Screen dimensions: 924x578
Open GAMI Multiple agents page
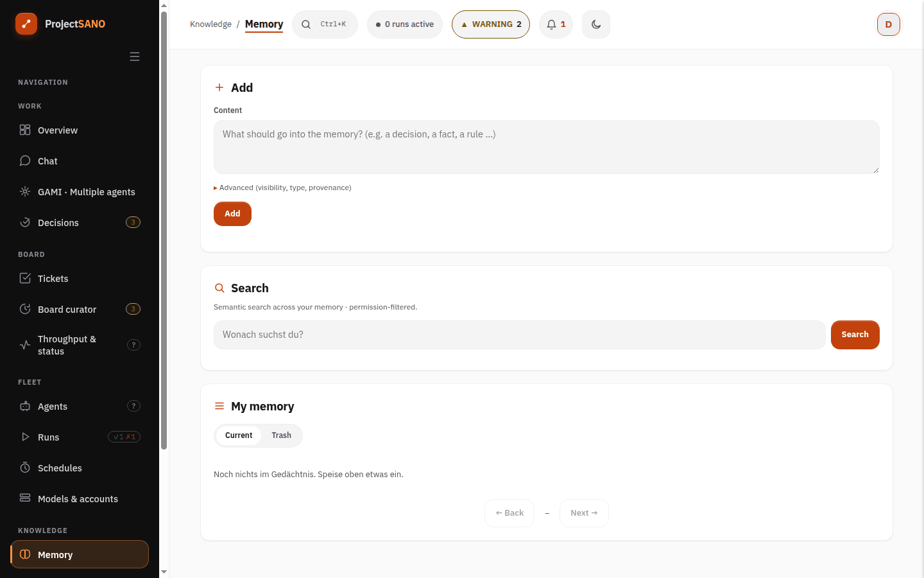pos(80,192)
